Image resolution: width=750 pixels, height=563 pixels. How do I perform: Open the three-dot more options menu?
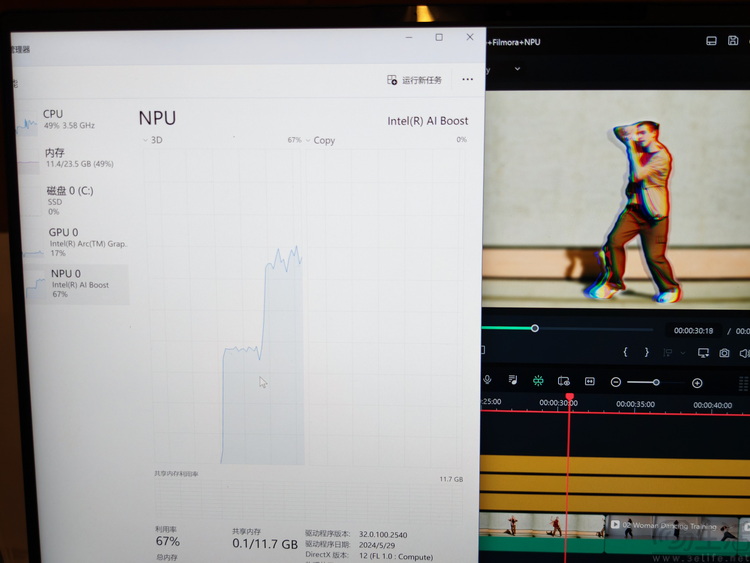point(467,79)
